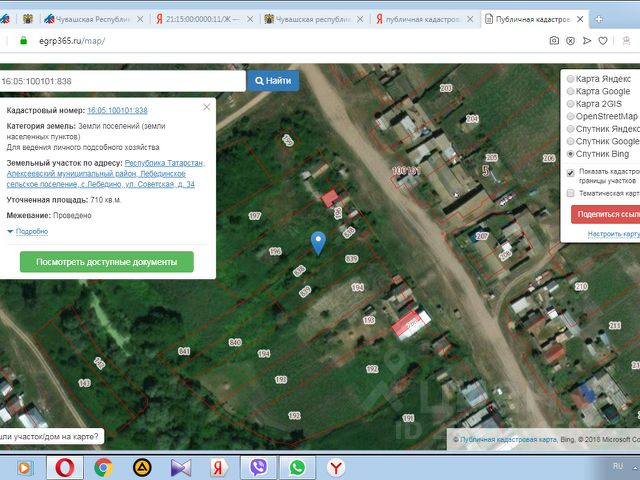Click the Найти search button

coord(273,81)
